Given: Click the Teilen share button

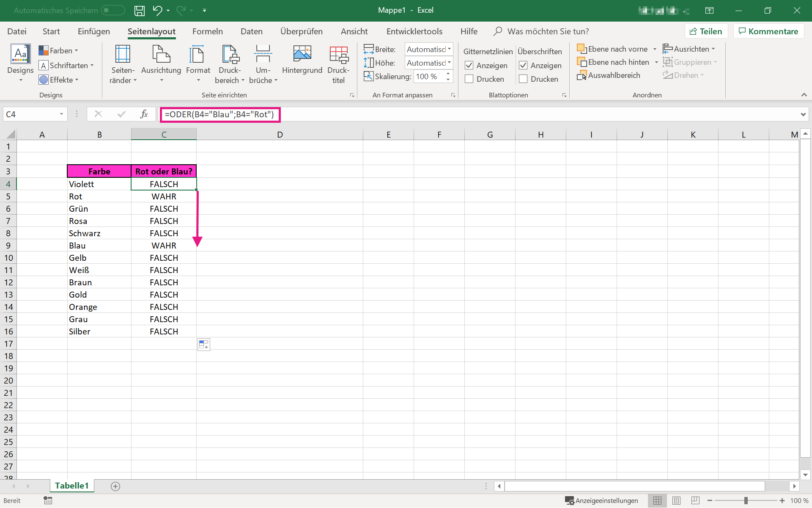Looking at the screenshot, I should coord(706,31).
